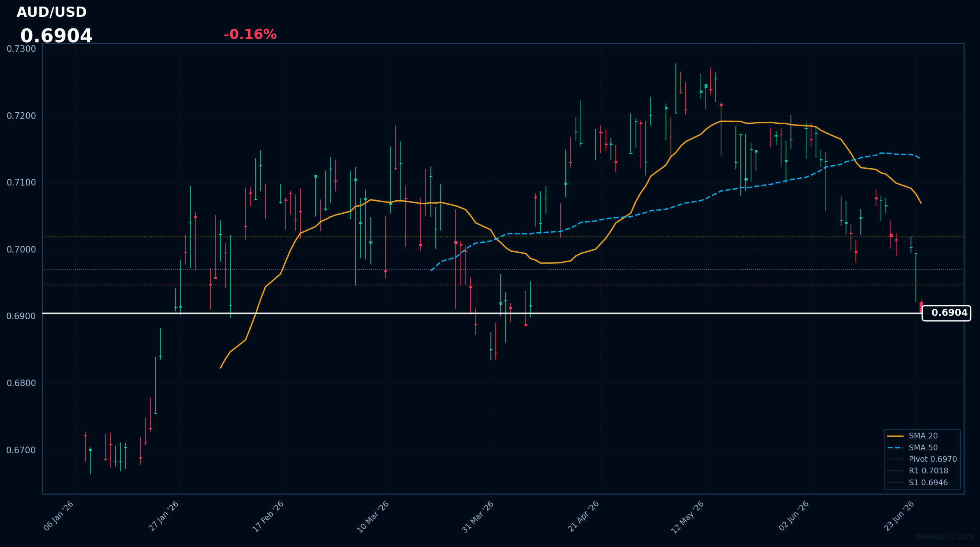This screenshot has width=980, height=547.
Task: Click the AUD/USD pair title
Action: (x=51, y=12)
